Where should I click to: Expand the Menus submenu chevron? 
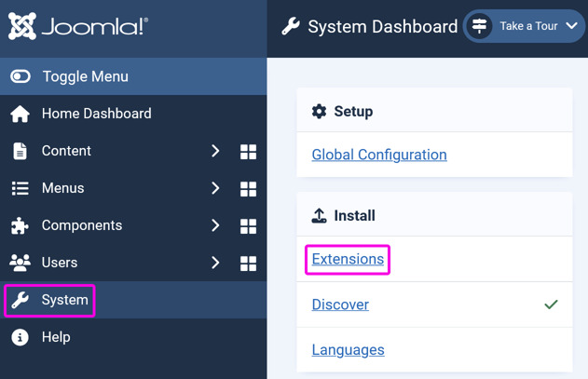(x=215, y=188)
